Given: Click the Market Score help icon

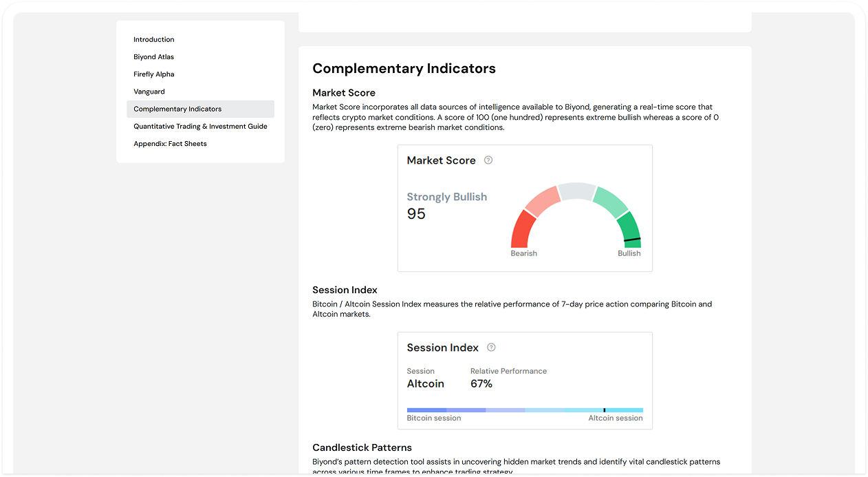Looking at the screenshot, I should (x=488, y=160).
